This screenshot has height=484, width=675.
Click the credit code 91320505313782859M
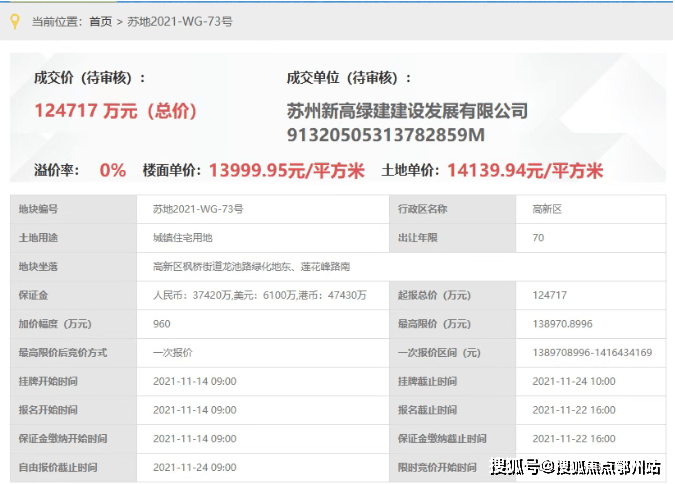click(385, 134)
